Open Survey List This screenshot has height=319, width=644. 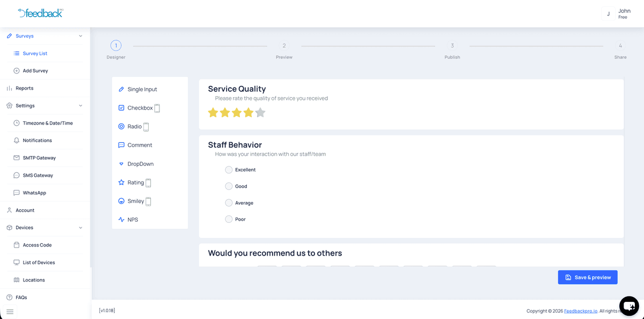tap(34, 53)
